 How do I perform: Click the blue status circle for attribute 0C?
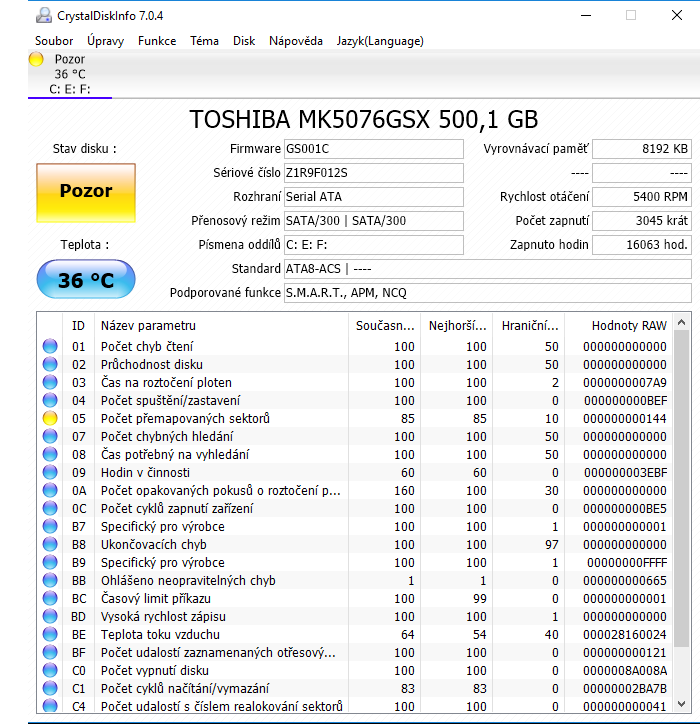tap(50, 508)
